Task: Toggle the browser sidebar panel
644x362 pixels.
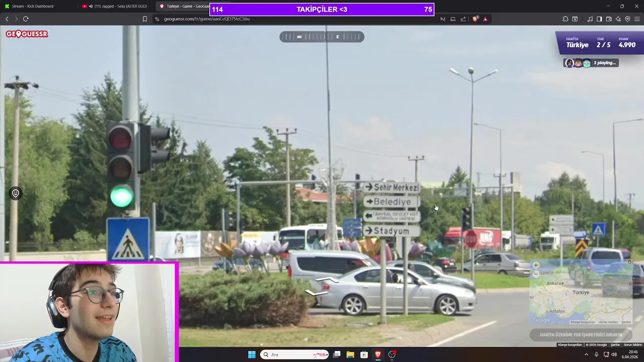Action: tap(599, 19)
